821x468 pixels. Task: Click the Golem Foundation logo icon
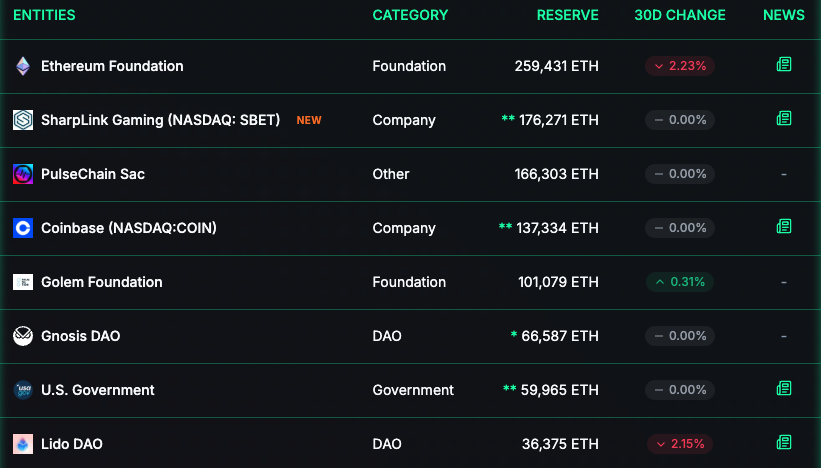pos(22,282)
